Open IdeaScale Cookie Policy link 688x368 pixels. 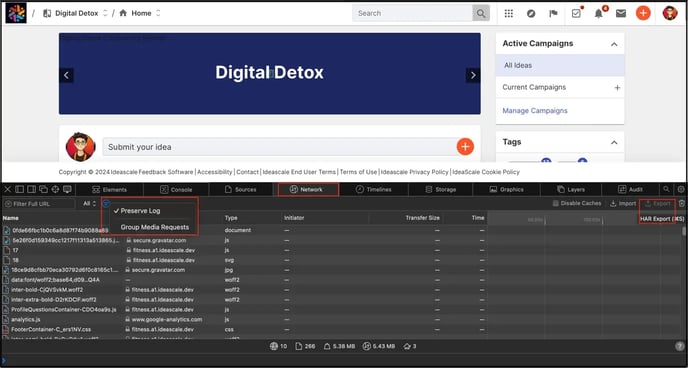(x=486, y=172)
